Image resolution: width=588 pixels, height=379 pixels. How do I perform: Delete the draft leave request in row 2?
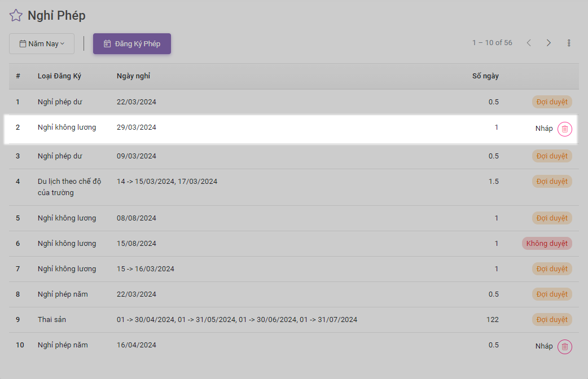(564, 129)
